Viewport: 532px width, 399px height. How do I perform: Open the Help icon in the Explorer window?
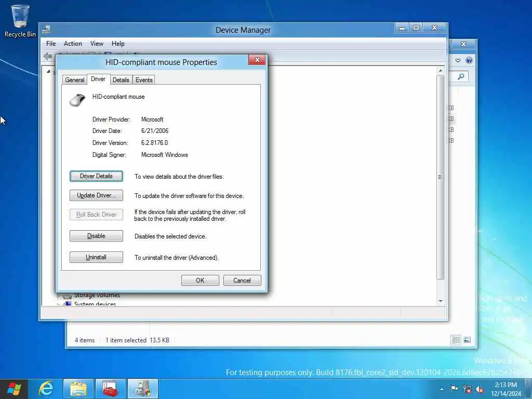[x=469, y=60]
